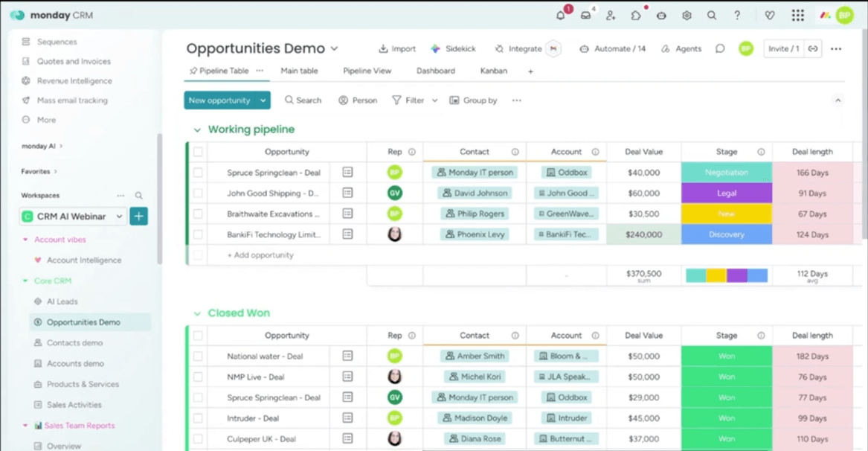Switch to the Main table tab
The width and height of the screenshot is (868, 451).
pos(299,71)
